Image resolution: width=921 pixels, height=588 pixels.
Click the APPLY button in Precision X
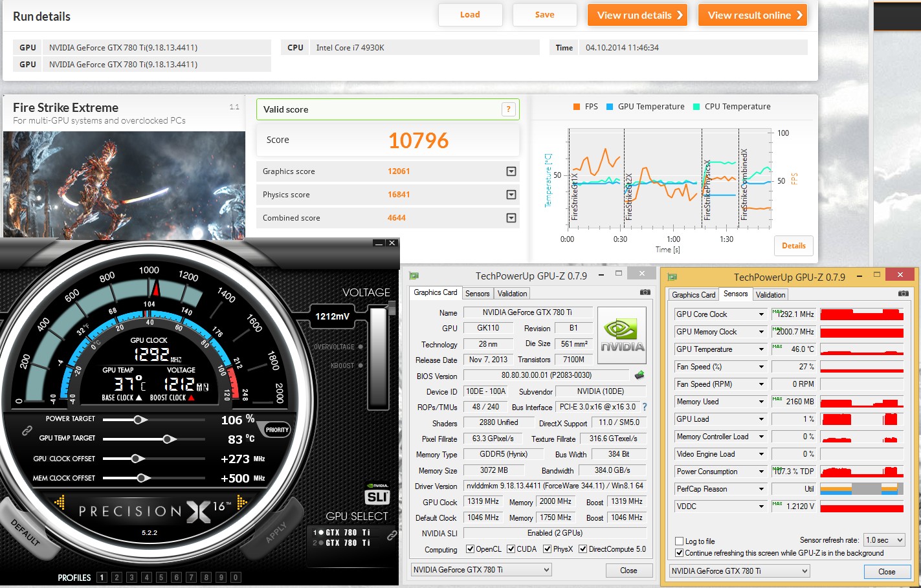click(x=276, y=532)
